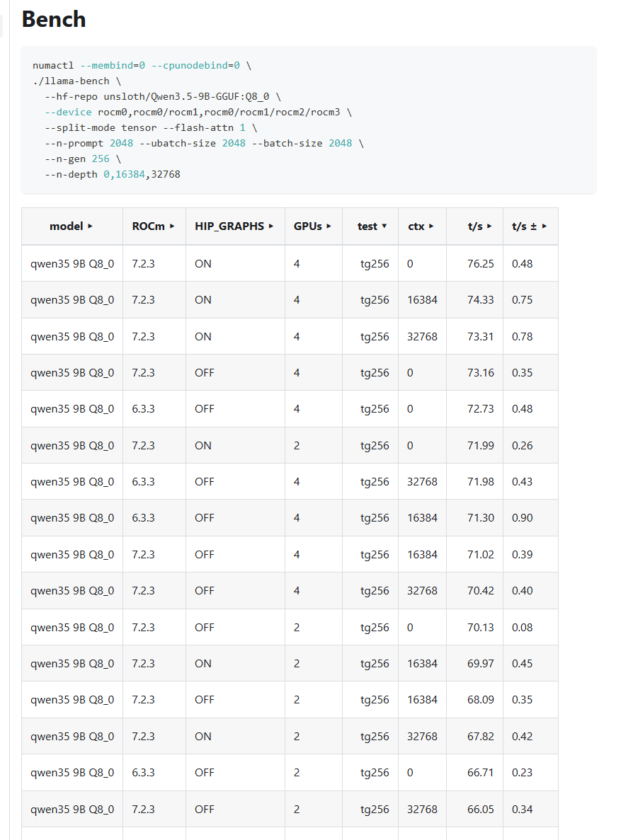Image resolution: width=621 pixels, height=840 pixels.
Task: Select the t/s value 70.42
Action: 481,591
